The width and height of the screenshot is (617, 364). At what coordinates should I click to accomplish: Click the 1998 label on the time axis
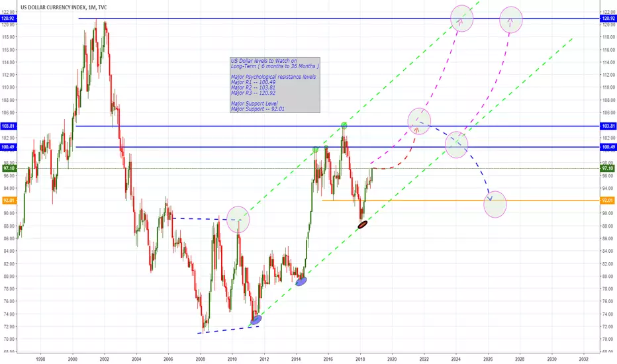click(40, 359)
